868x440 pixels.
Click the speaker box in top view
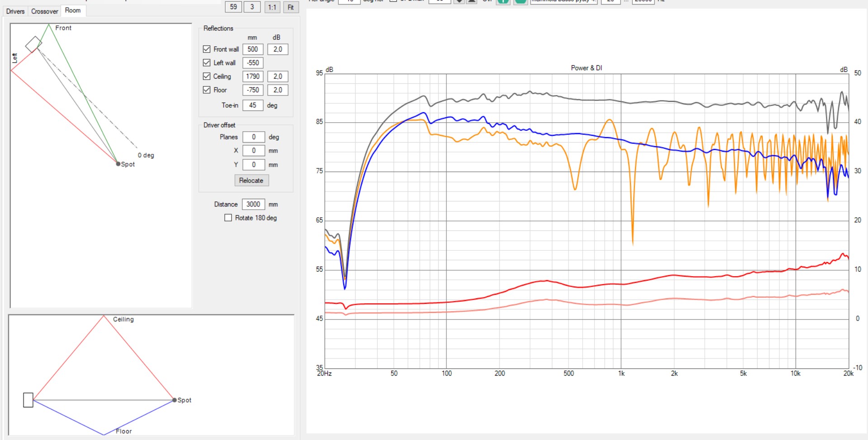[x=33, y=44]
